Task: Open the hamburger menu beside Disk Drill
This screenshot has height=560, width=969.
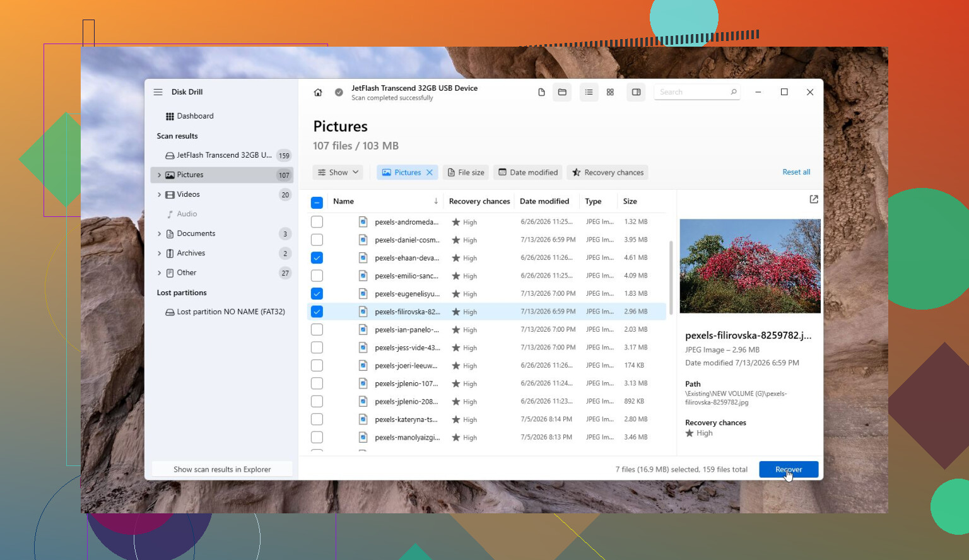Action: pos(158,92)
